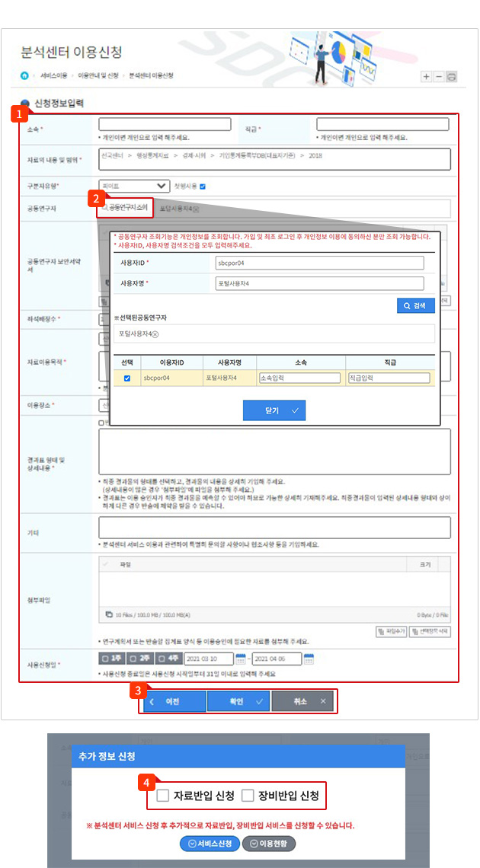Viewport: 480px width, 868px height.
Task: Check the 1주 period option
Action: (111, 659)
